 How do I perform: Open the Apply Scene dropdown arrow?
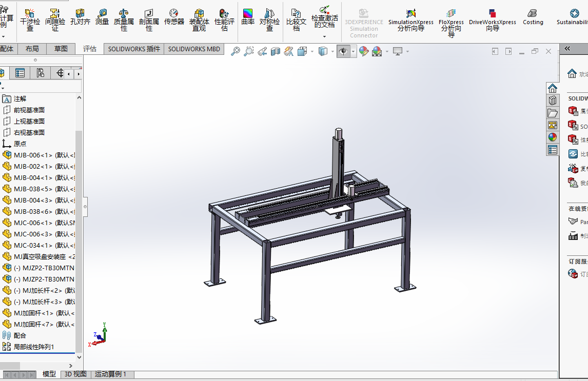tap(387, 51)
